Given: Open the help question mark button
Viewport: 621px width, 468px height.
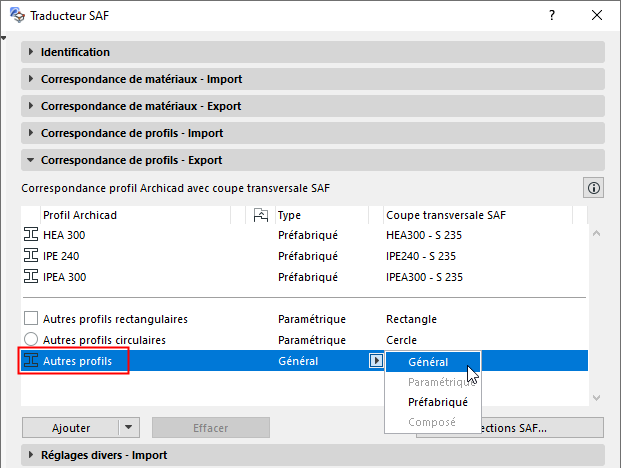Looking at the screenshot, I should tap(552, 15).
